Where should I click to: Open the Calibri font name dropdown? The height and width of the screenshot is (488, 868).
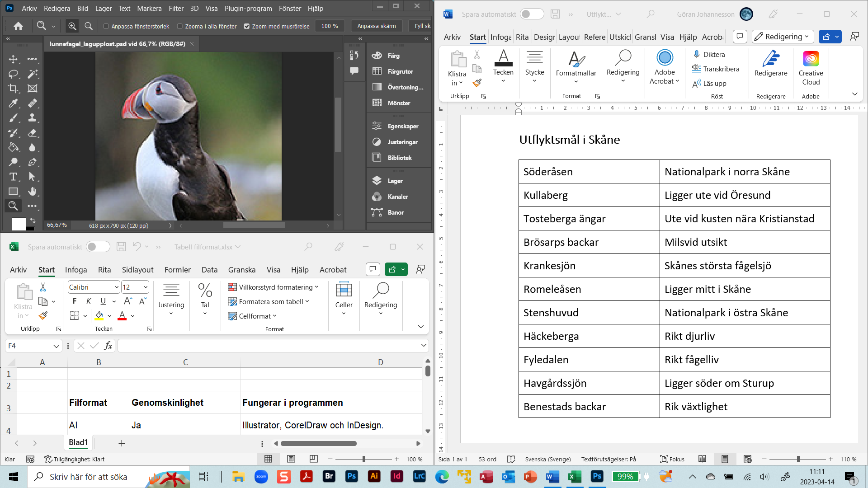click(117, 287)
